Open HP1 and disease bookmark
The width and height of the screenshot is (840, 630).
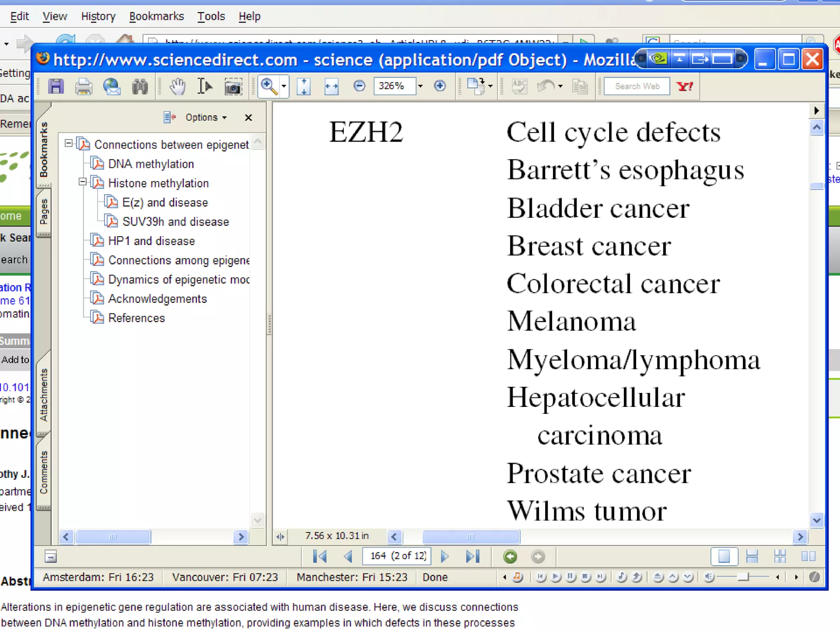pos(151,241)
